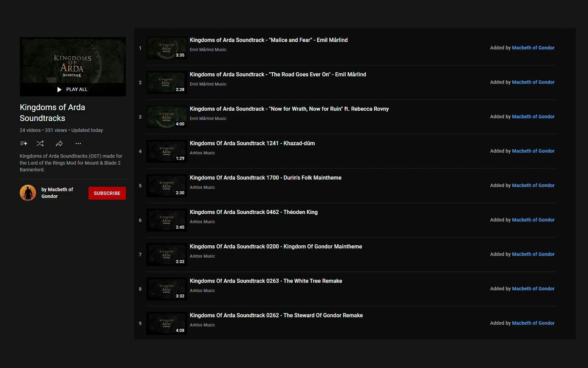Open the 1700 - Durin's Folk Maintheme title
This screenshot has width=588, height=368.
click(x=265, y=178)
